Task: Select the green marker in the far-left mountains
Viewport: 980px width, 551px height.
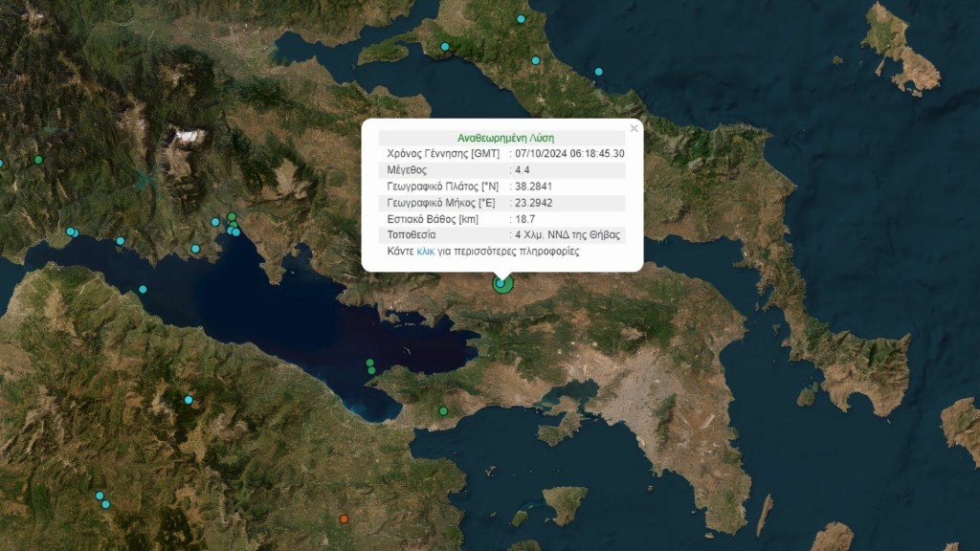Action: pos(38,160)
